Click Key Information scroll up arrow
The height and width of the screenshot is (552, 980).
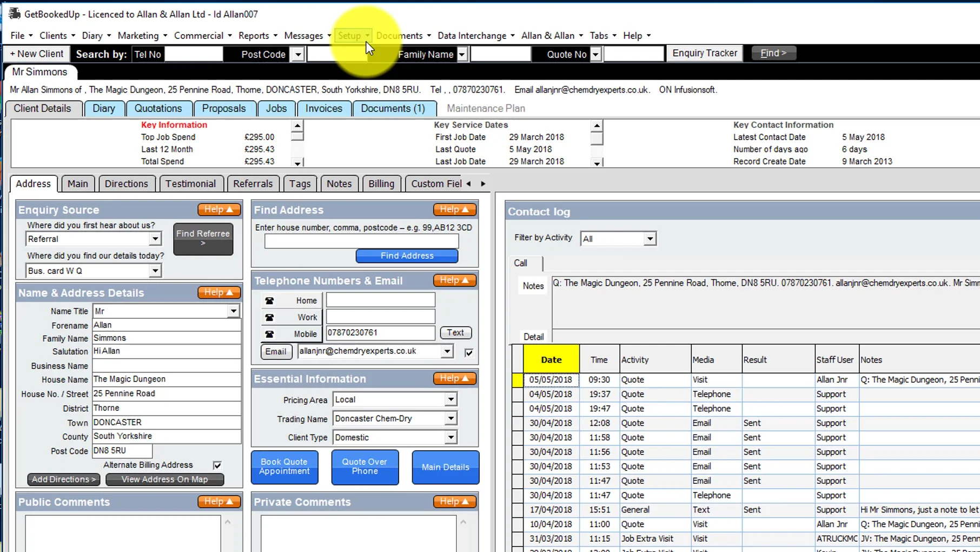(297, 126)
